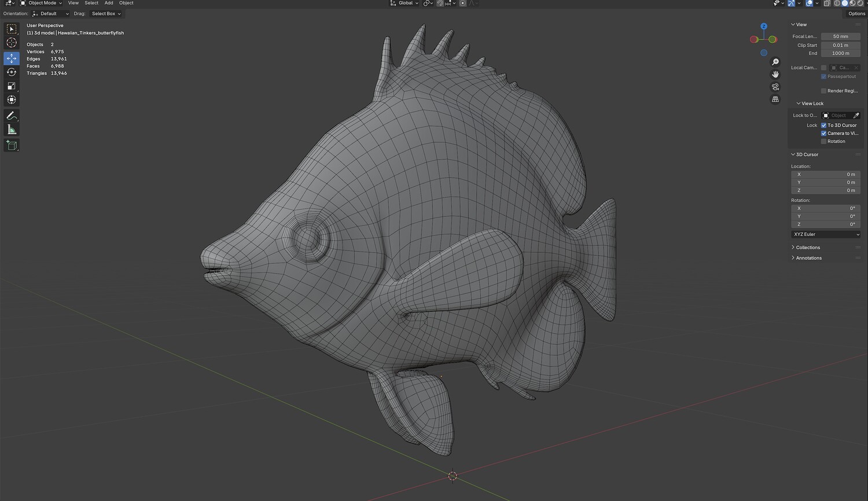Viewport: 868px width, 501px height.
Task: Choose the Rotate tool
Action: click(x=12, y=72)
